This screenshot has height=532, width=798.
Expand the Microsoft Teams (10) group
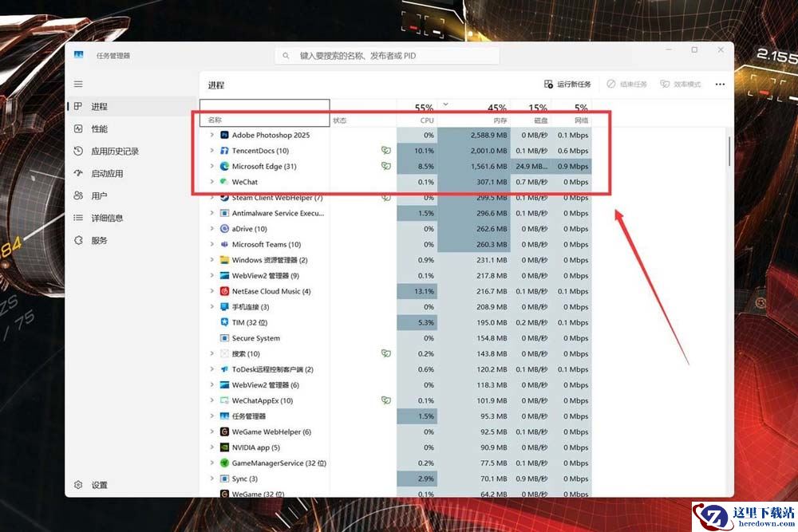click(x=211, y=244)
